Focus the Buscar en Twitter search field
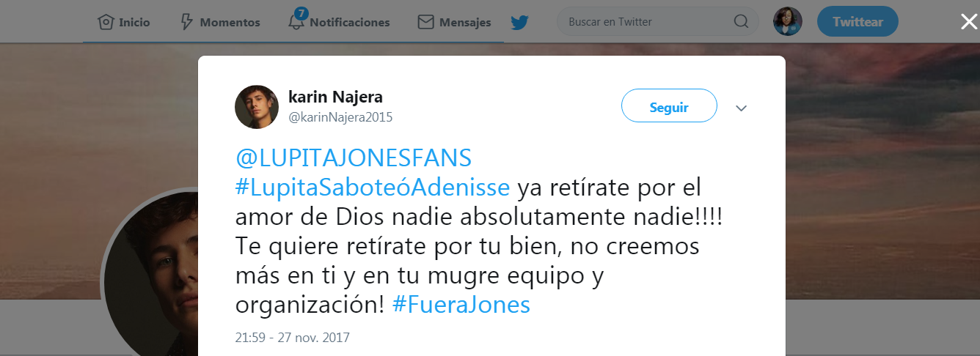 click(x=646, y=22)
